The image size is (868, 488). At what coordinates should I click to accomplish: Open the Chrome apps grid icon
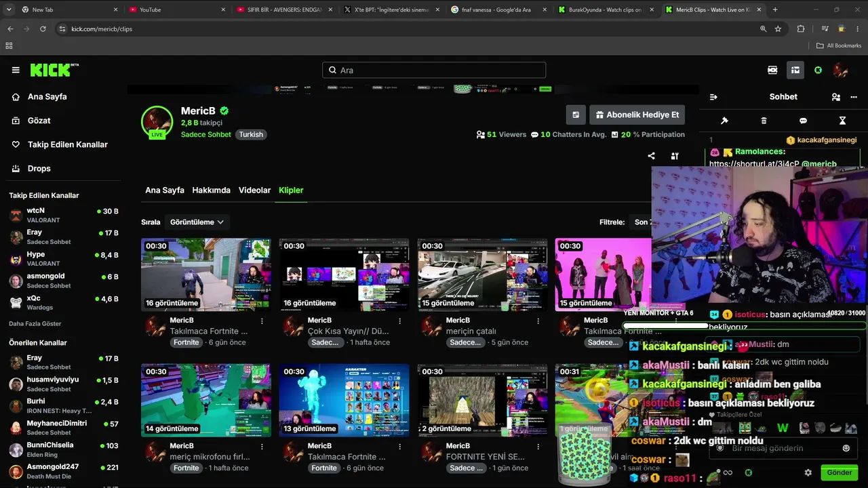click(x=9, y=45)
